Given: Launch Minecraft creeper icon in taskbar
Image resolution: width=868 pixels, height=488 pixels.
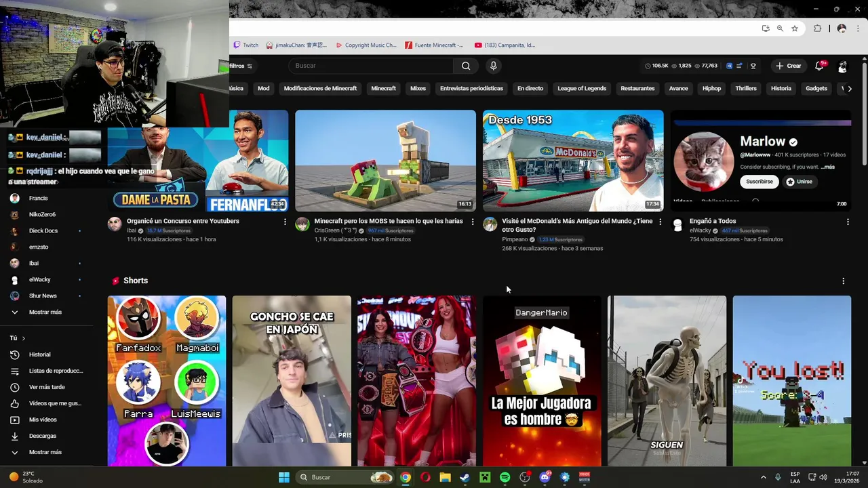Looking at the screenshot, I should coord(485,477).
